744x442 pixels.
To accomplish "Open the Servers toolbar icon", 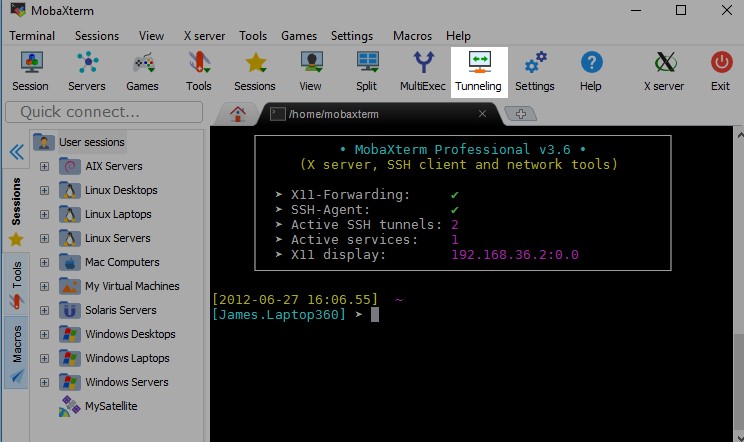I will tap(86, 70).
